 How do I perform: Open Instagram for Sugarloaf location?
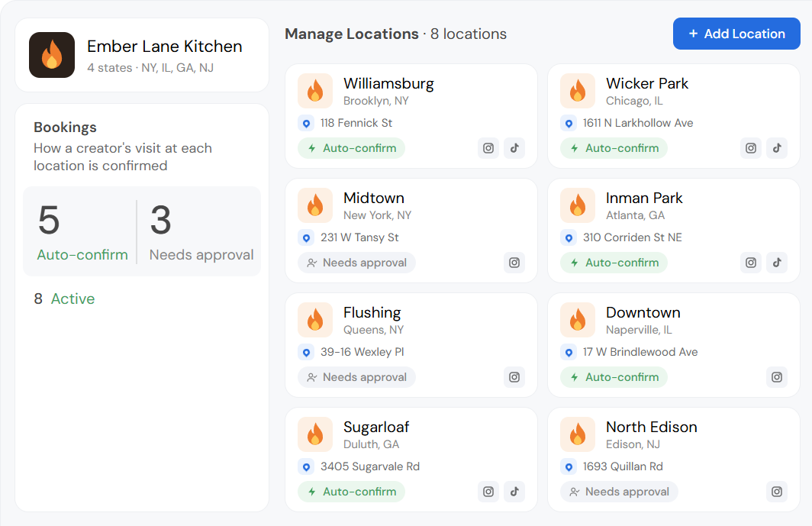tap(488, 492)
